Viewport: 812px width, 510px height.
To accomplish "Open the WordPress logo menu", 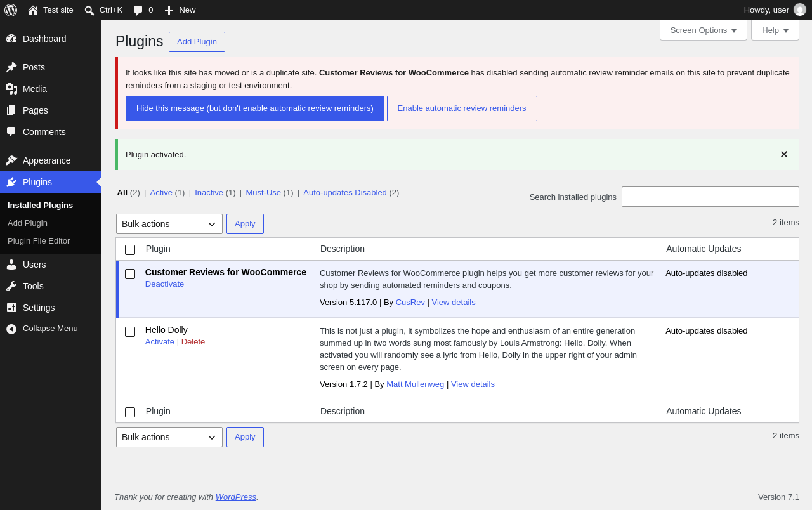I will 11,10.
